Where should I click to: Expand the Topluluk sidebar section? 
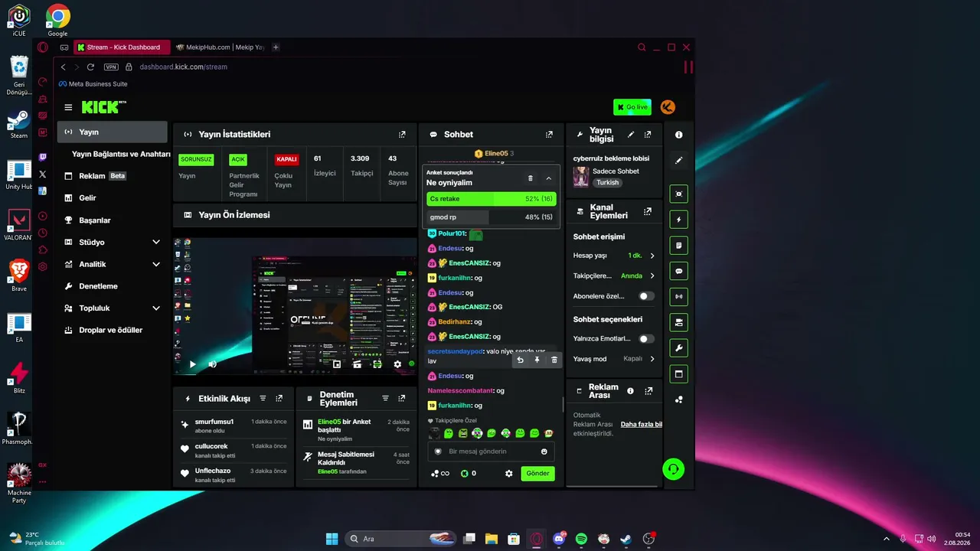click(156, 308)
